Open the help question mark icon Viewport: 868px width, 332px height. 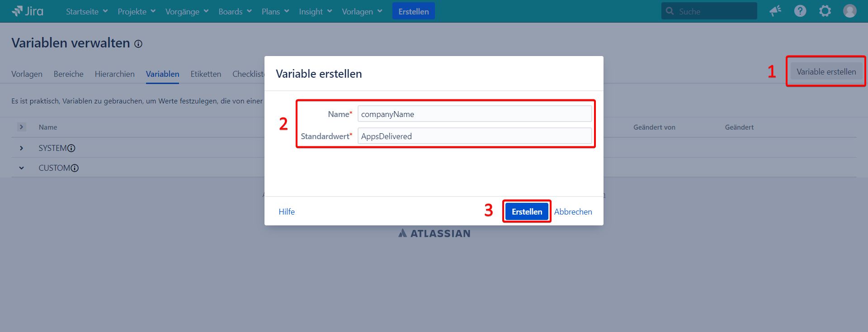click(800, 11)
